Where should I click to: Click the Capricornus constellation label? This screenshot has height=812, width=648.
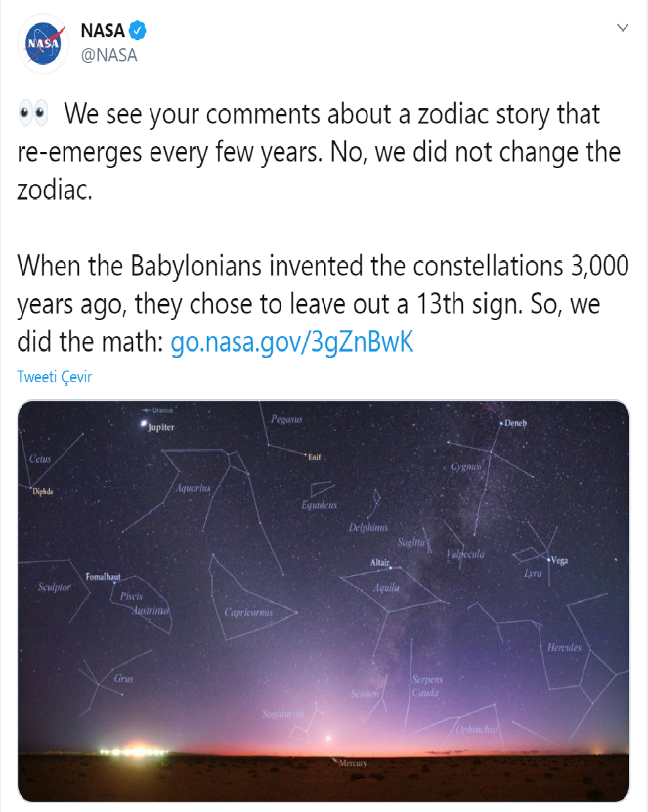point(249,612)
